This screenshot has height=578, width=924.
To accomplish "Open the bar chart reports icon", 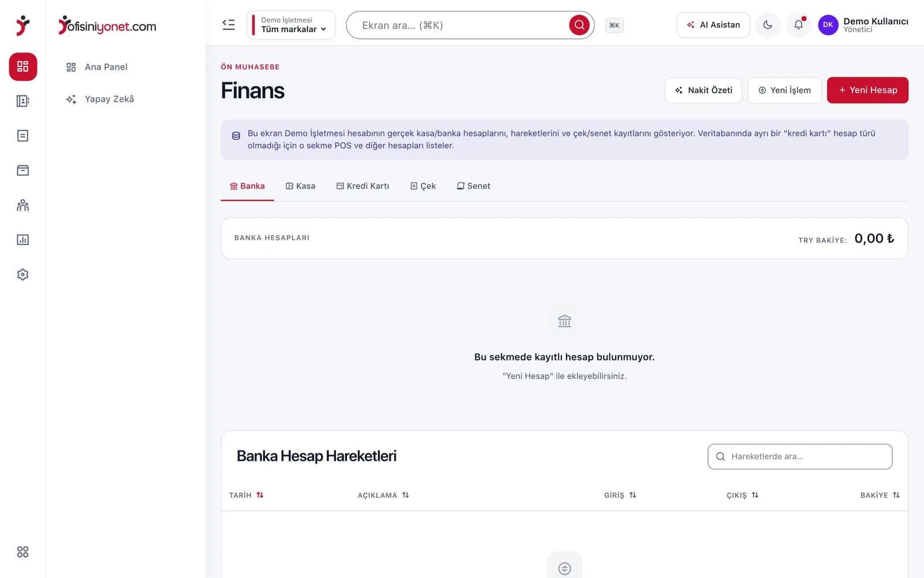I will (x=23, y=240).
